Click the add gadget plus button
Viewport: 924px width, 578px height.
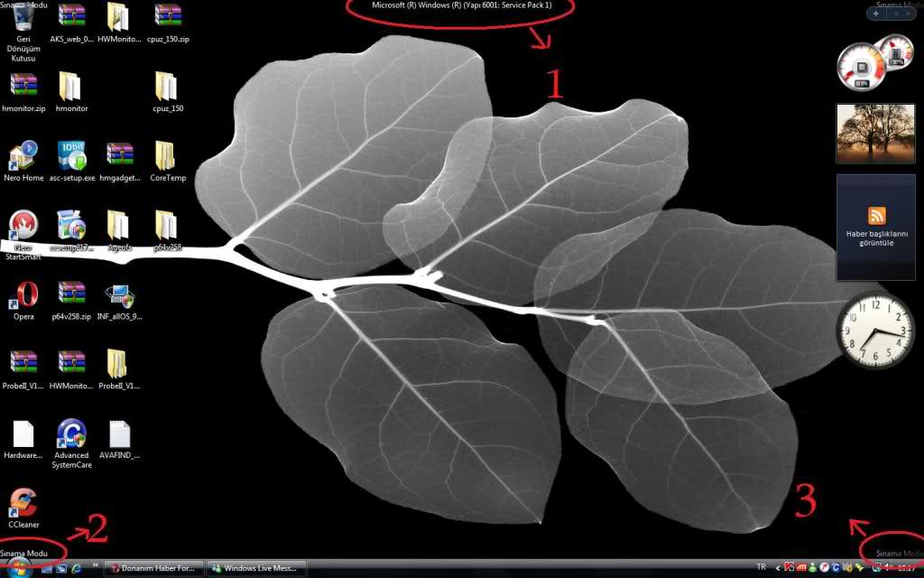click(876, 14)
